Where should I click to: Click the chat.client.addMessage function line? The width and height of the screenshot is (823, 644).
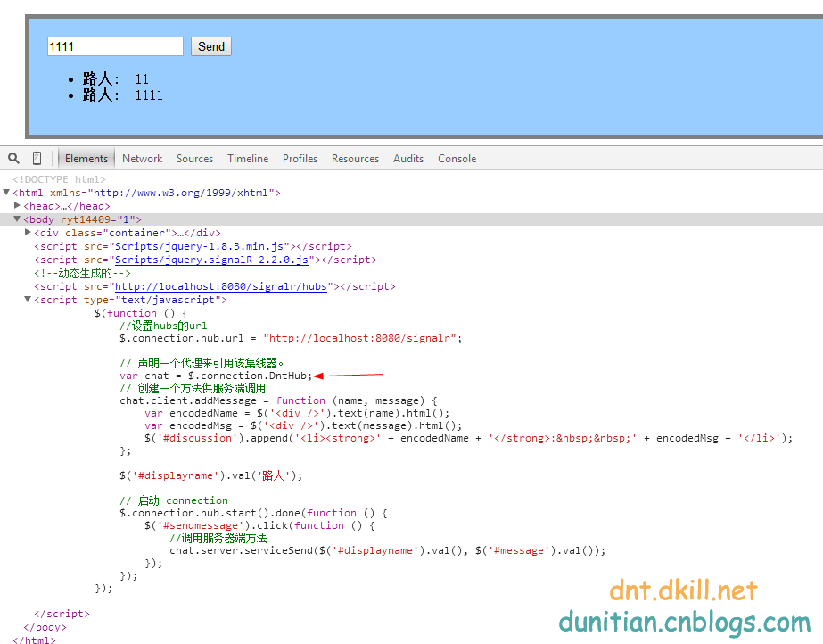click(278, 401)
